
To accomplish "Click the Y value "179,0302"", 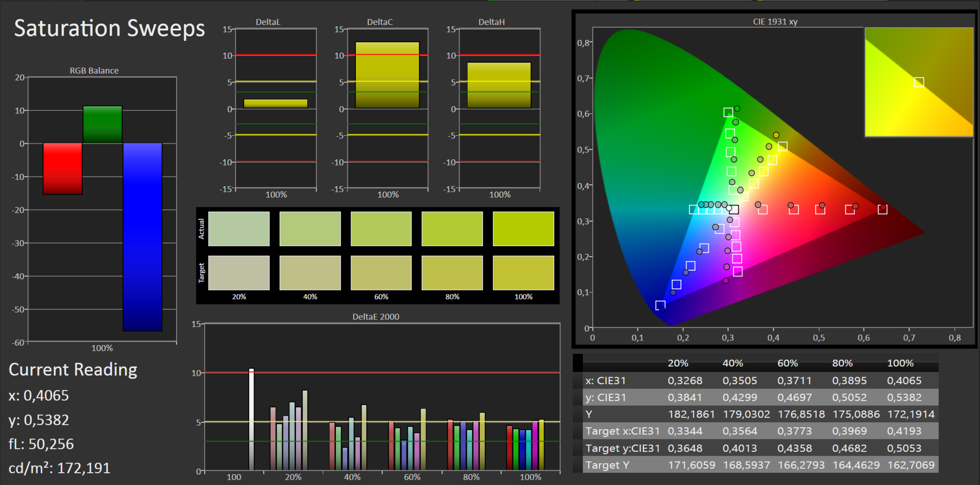I will tap(746, 414).
